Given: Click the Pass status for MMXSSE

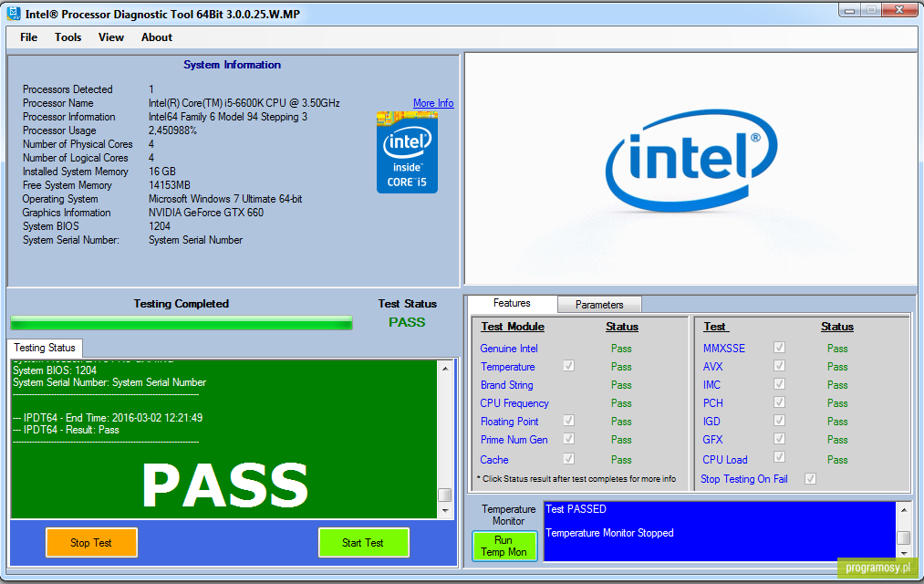Looking at the screenshot, I should (x=837, y=349).
